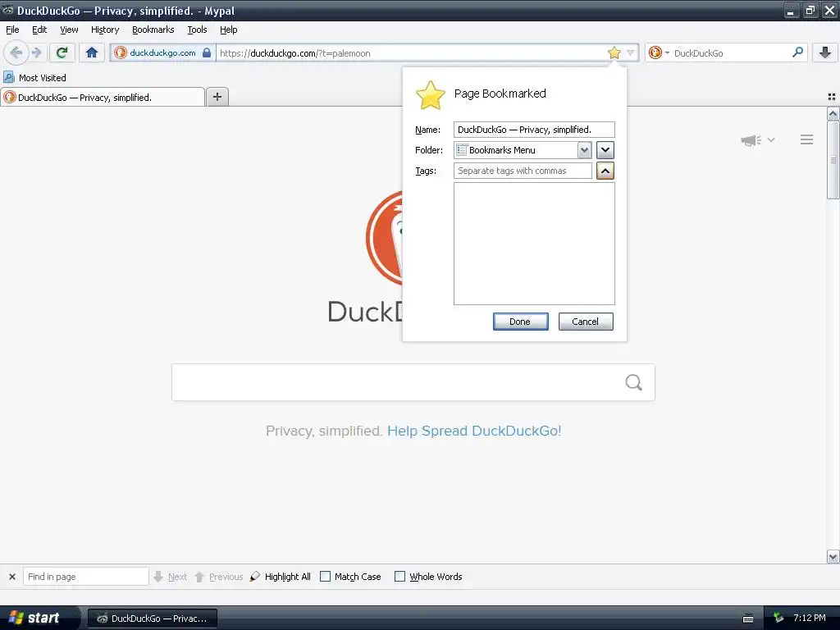The width and height of the screenshot is (840, 630).
Task: Collapse the tags list chevron button
Action: (605, 171)
